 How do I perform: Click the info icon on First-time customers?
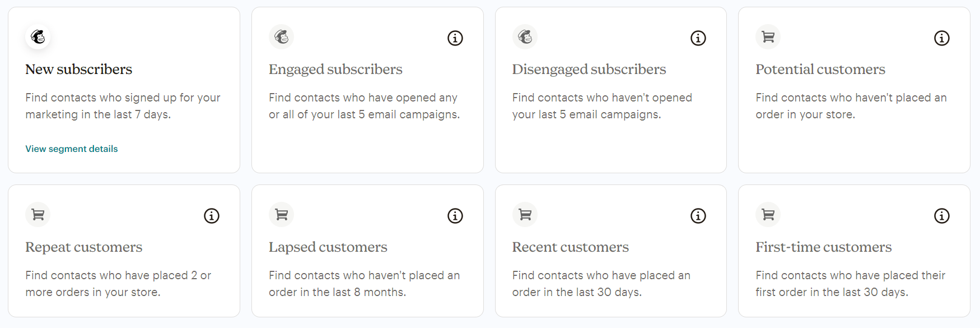(941, 216)
